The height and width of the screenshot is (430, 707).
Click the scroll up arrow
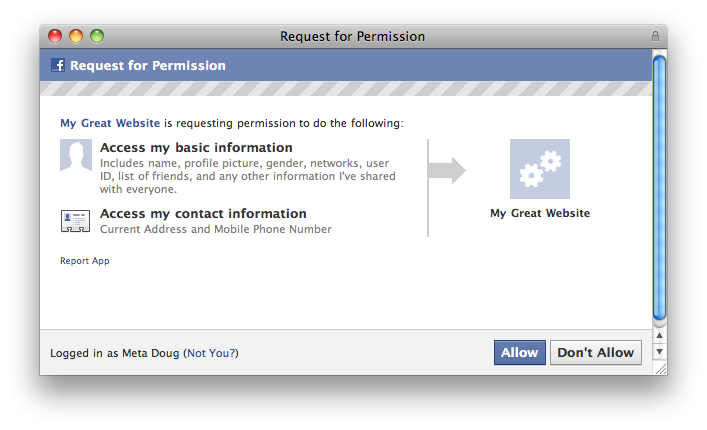[x=659, y=336]
